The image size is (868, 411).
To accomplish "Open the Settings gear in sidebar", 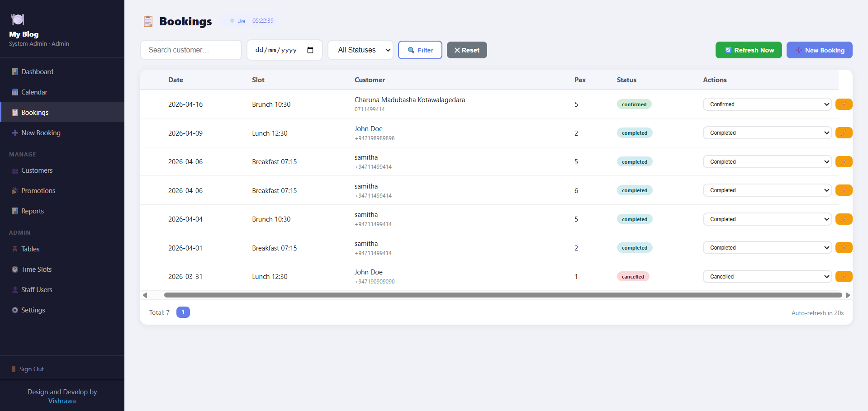I will pos(33,310).
